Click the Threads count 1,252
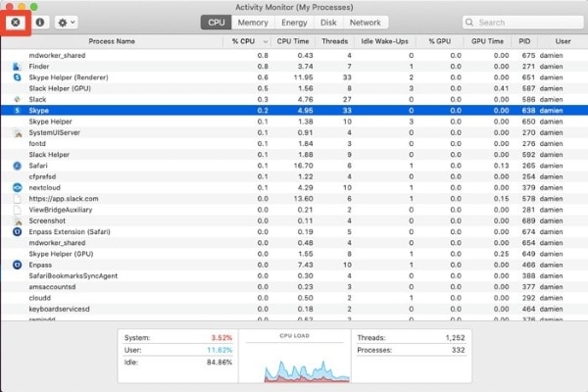 pyautogui.click(x=456, y=337)
